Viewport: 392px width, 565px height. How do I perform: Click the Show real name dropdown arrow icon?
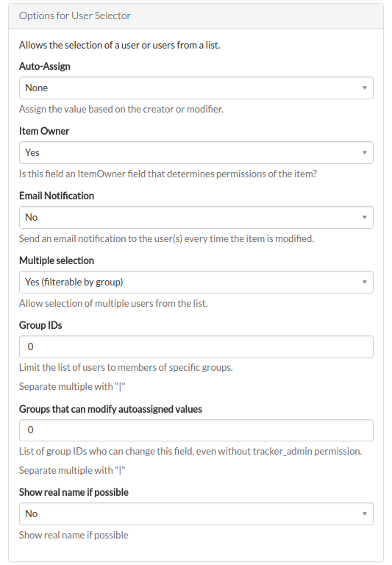(365, 514)
